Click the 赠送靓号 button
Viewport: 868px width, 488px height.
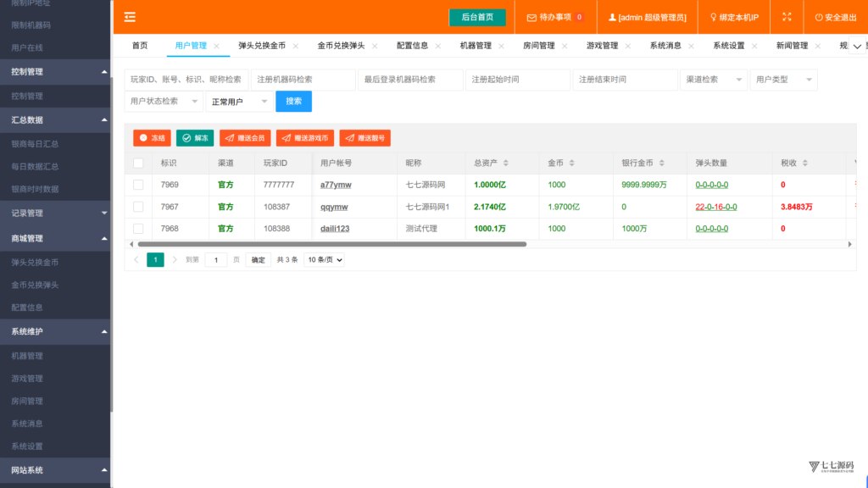click(364, 138)
